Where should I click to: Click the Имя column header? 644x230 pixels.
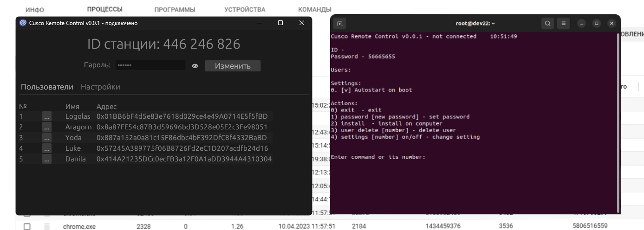72,107
